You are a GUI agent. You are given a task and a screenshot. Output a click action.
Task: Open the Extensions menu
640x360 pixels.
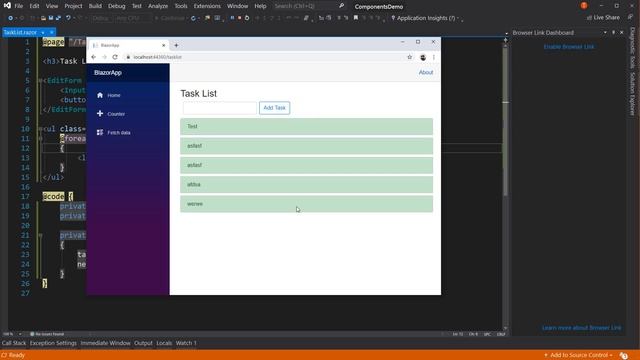click(x=207, y=6)
